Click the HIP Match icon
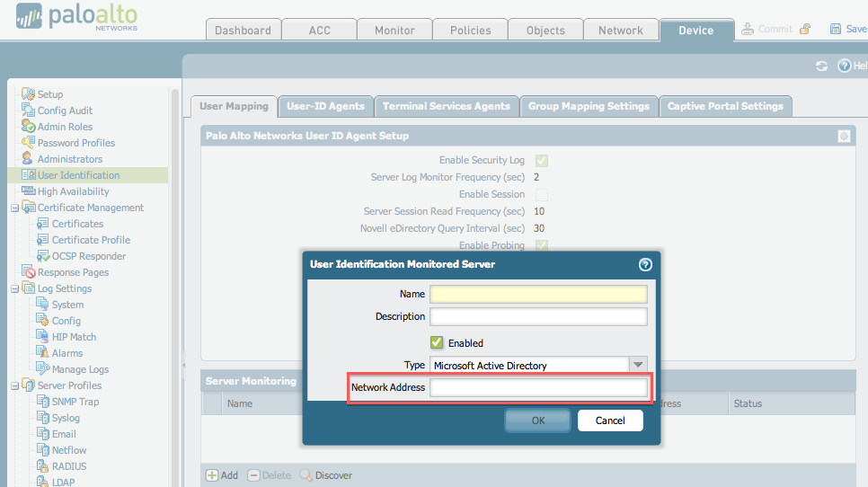 tap(42, 336)
